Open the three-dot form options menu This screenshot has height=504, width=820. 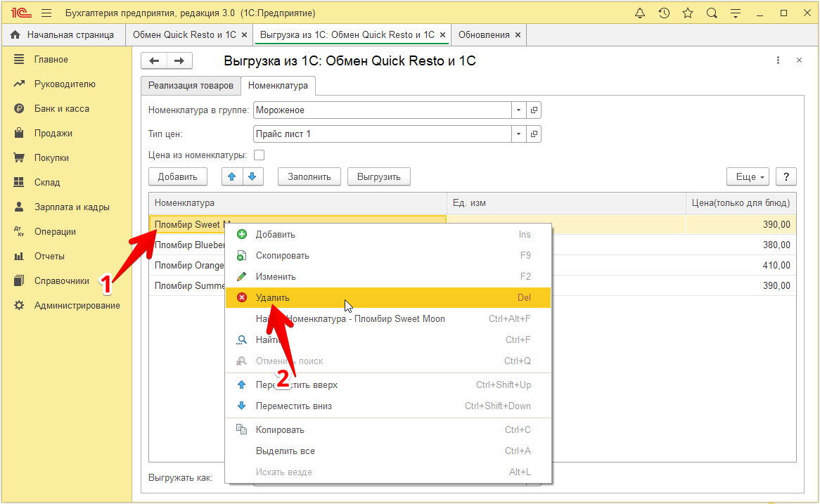coord(779,60)
